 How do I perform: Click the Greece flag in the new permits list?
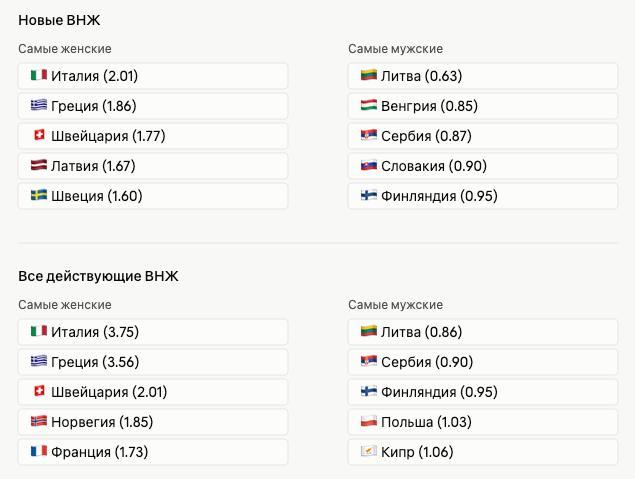click(x=39, y=105)
